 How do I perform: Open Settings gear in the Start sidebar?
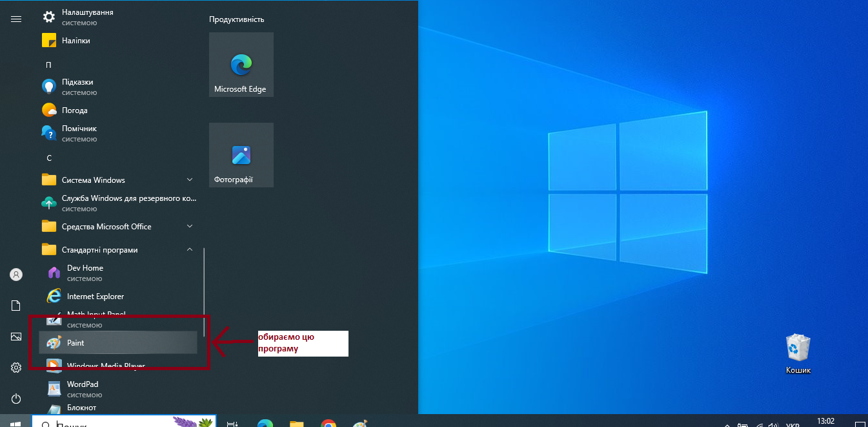(16, 368)
